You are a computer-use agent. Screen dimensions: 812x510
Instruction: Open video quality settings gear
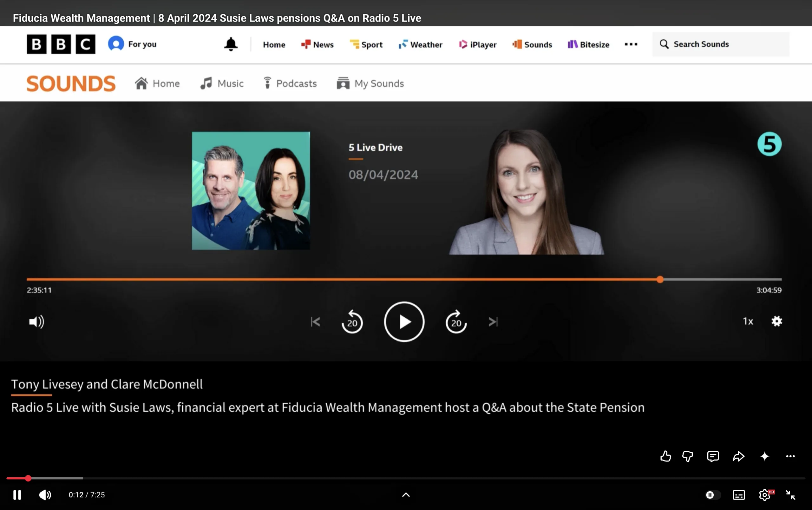point(765,495)
